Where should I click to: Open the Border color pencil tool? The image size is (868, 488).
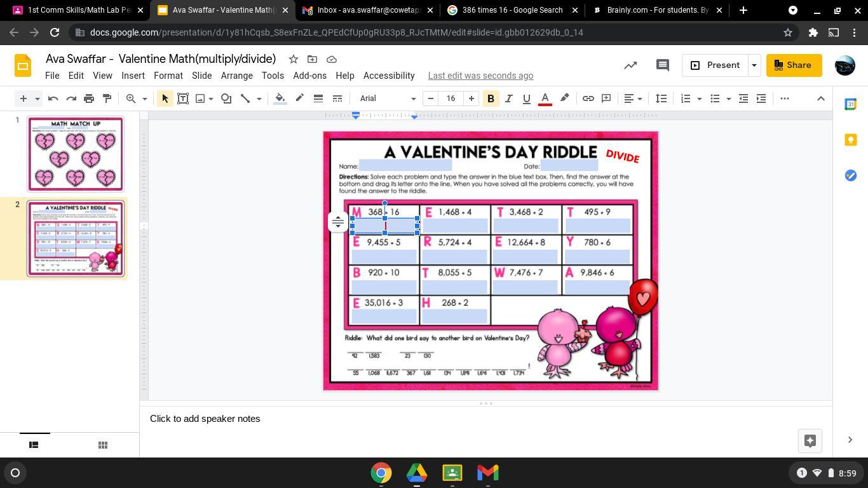point(299,98)
